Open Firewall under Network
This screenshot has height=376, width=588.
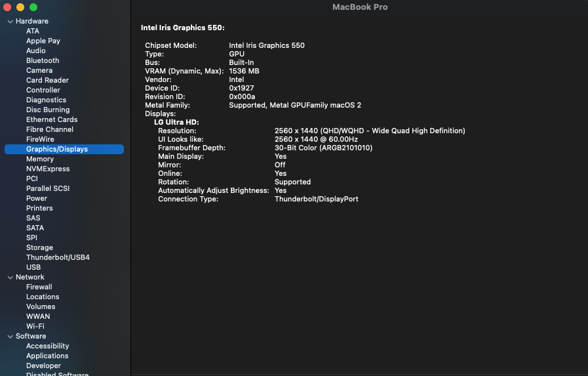click(x=39, y=287)
